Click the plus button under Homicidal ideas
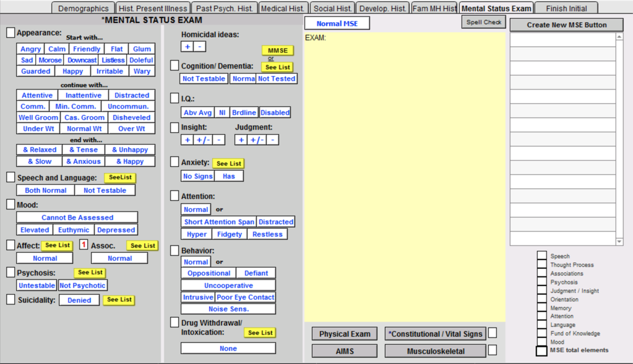This screenshot has width=633, height=364. coord(187,47)
